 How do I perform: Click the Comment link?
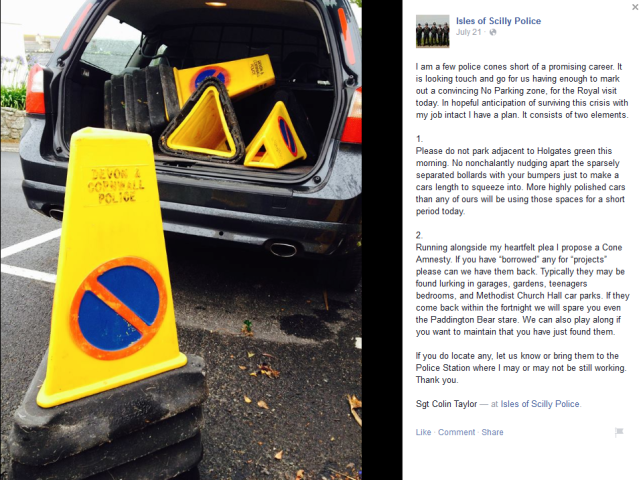tap(456, 432)
